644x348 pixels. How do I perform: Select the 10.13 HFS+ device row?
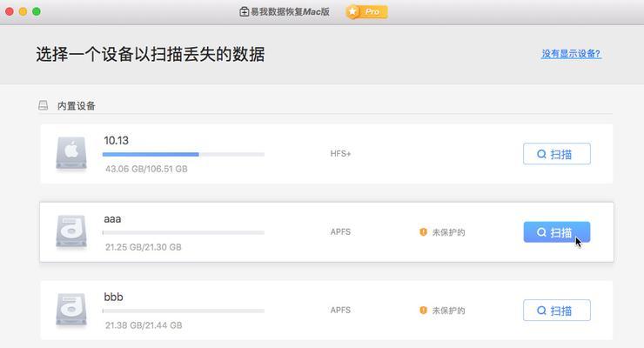coord(326,154)
